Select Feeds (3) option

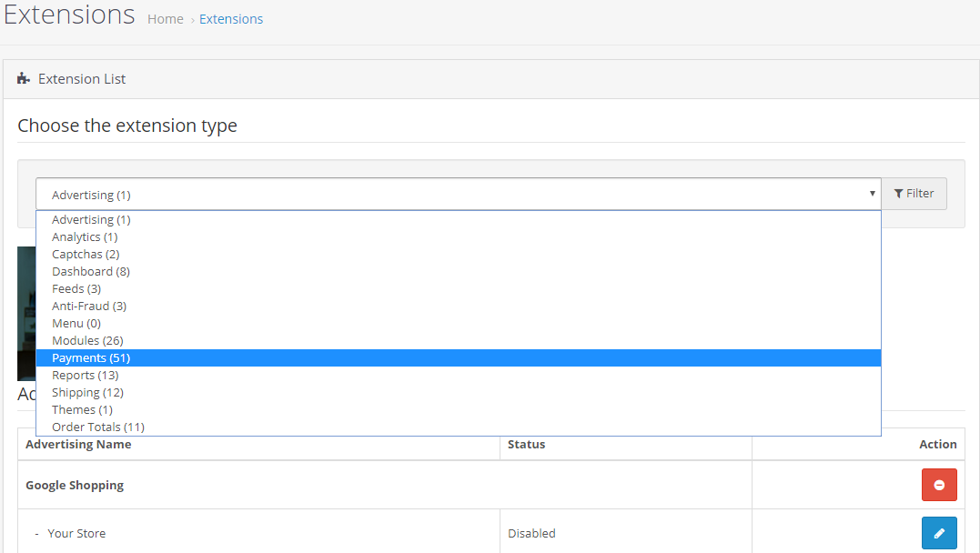(458, 288)
